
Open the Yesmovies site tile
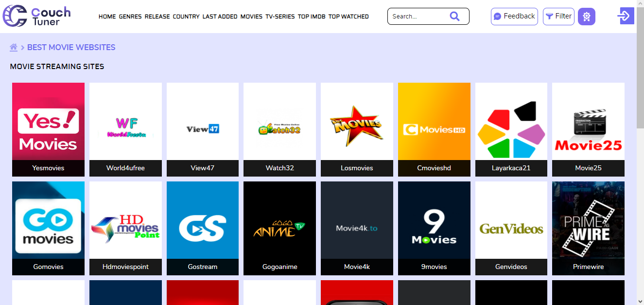coord(48,129)
